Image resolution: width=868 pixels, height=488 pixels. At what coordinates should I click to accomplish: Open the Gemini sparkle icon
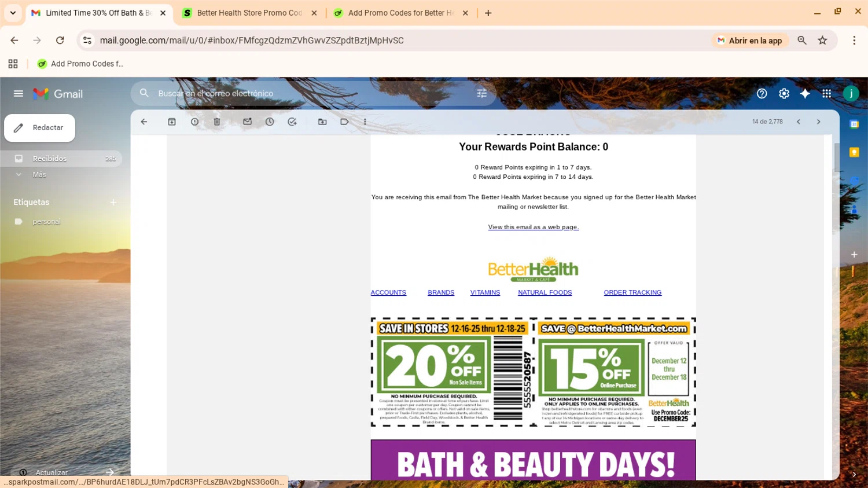tap(805, 93)
